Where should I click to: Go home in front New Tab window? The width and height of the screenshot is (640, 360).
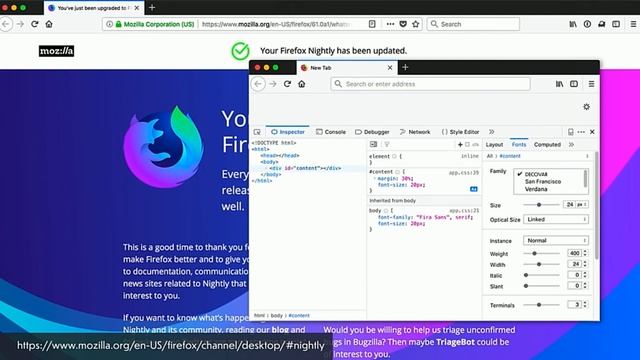(x=302, y=84)
